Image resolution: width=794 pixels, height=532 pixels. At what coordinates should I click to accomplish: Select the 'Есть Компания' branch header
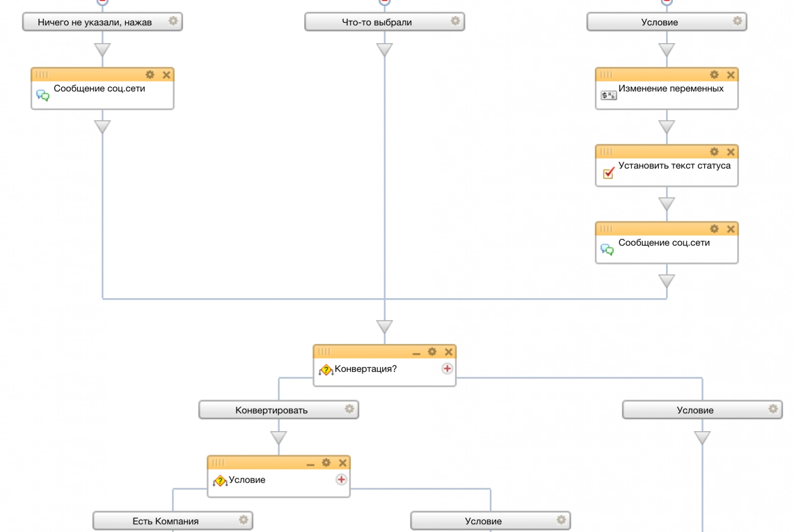165,521
